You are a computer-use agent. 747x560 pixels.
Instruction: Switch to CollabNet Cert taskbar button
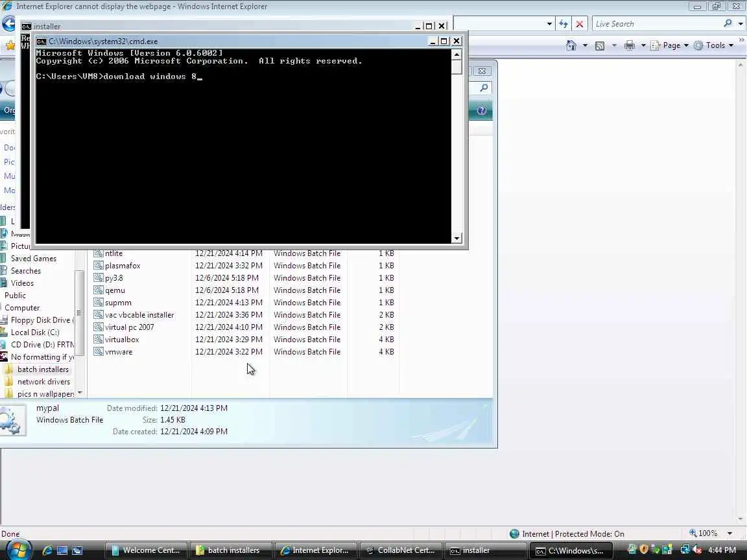pyautogui.click(x=400, y=550)
